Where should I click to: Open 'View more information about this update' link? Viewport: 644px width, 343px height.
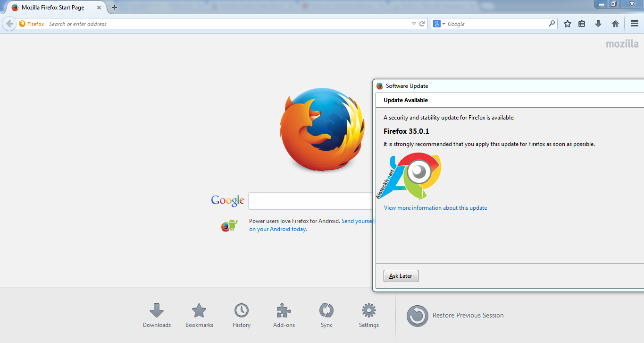435,208
